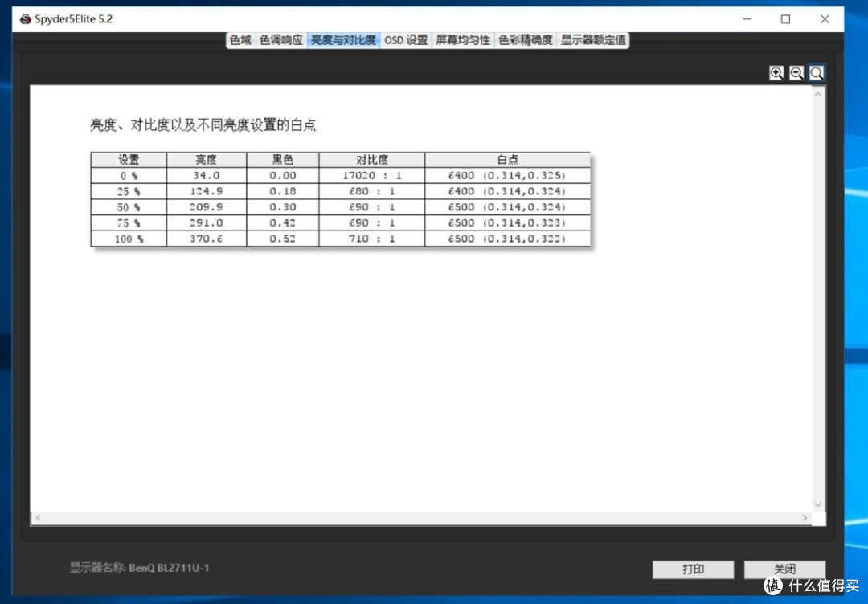The image size is (868, 604).
Task: Click the black level value 0.52
Action: [282, 239]
